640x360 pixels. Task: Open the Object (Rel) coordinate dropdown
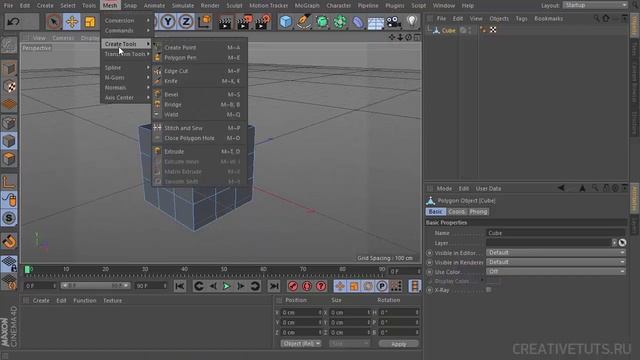pyautogui.click(x=301, y=344)
